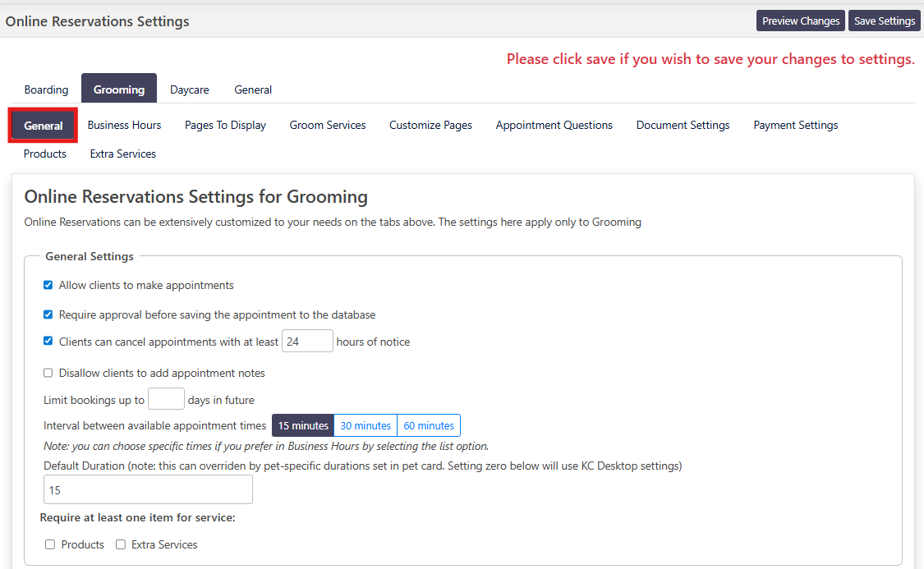
Task: Switch to the Daycare tab
Action: point(189,89)
